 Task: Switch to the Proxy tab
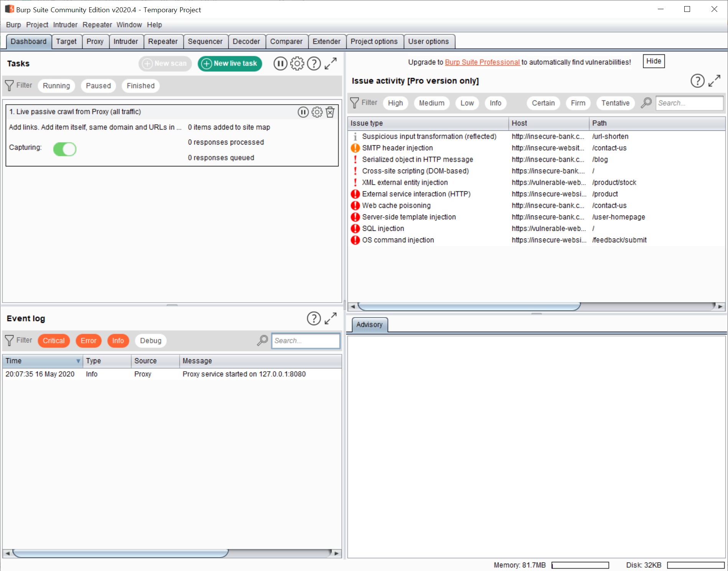click(95, 41)
